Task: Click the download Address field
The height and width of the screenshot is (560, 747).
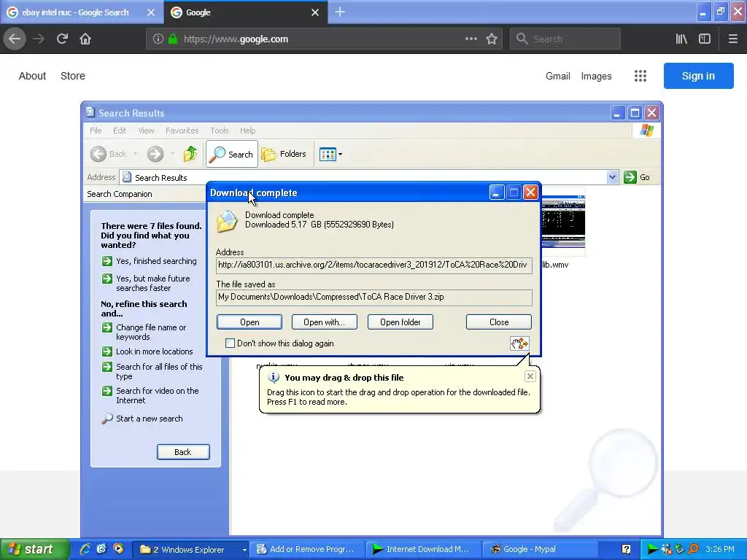Action: click(x=374, y=265)
